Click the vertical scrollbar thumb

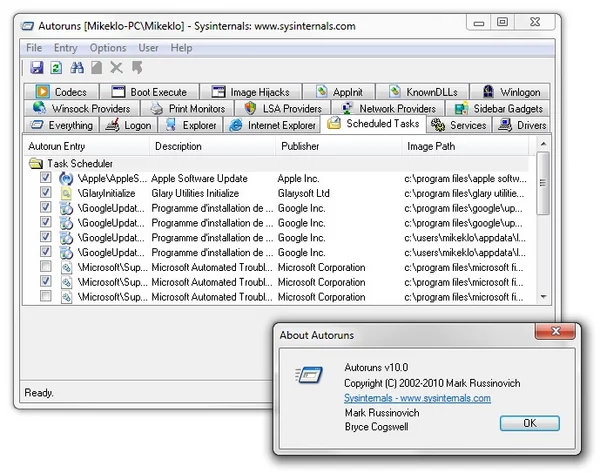click(x=543, y=183)
